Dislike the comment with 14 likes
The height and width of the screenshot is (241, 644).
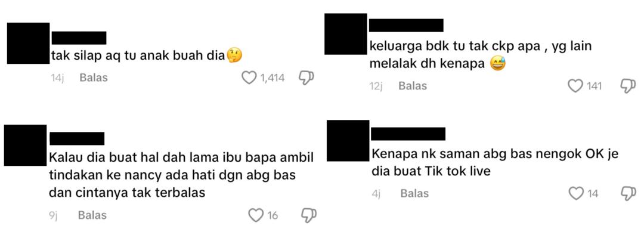pyautogui.click(x=628, y=193)
